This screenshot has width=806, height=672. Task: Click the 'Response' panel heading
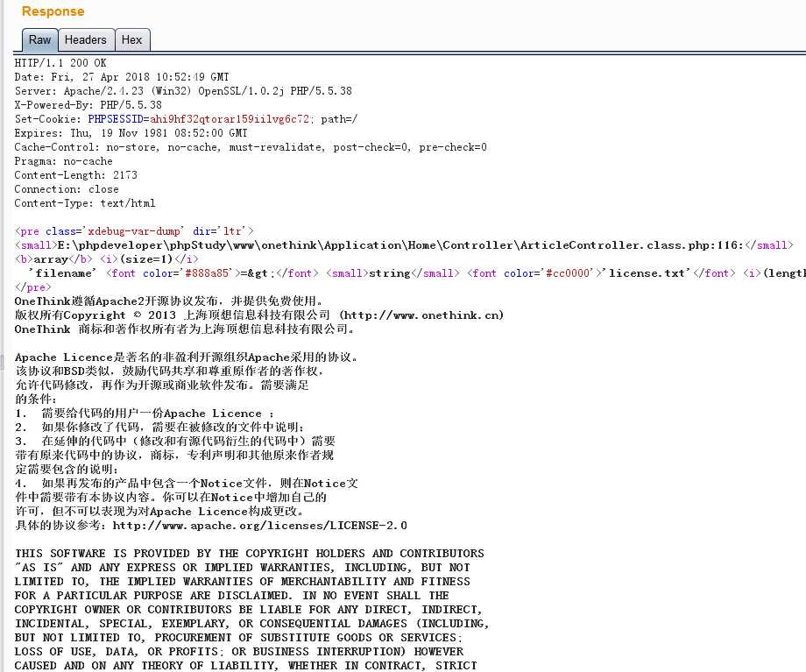pos(53,11)
